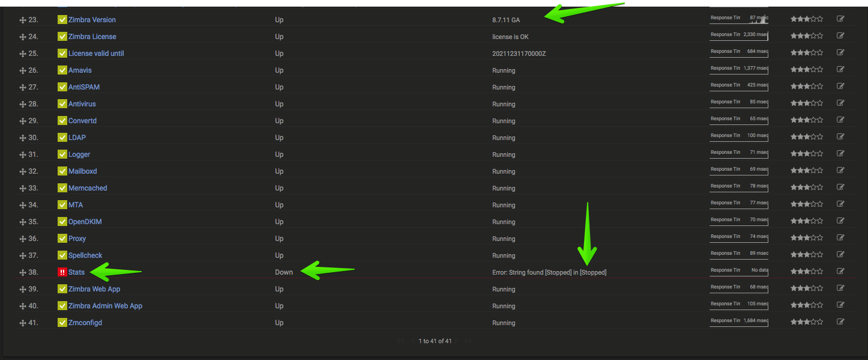Click the 'Up' status in the LDAP row

coord(279,138)
